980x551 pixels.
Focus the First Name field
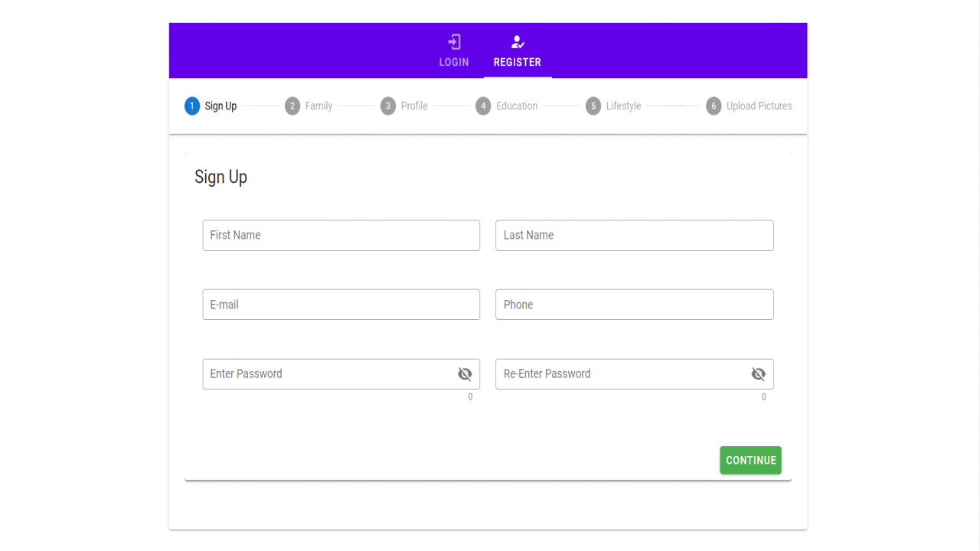click(x=341, y=236)
